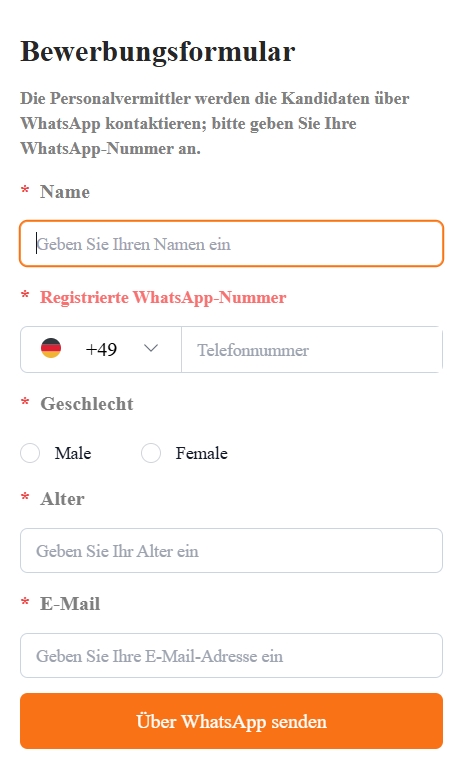Click the Geschlecht field label
The width and height of the screenshot is (467, 770).
tap(87, 404)
